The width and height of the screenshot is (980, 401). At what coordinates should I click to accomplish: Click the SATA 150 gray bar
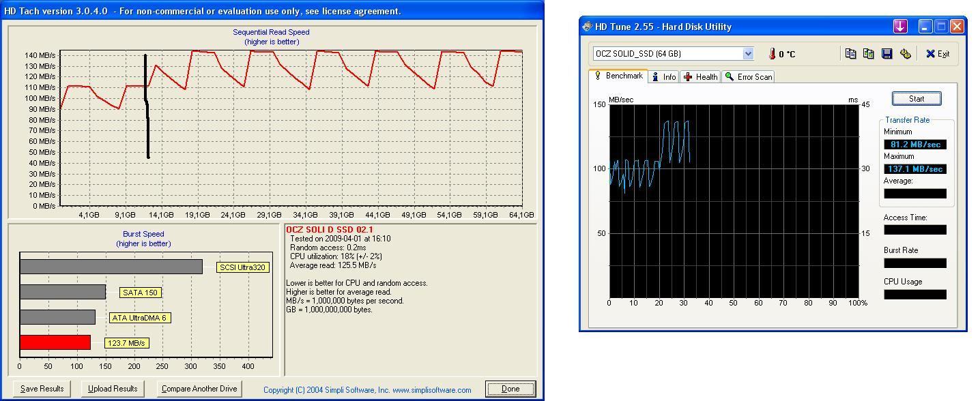63,292
